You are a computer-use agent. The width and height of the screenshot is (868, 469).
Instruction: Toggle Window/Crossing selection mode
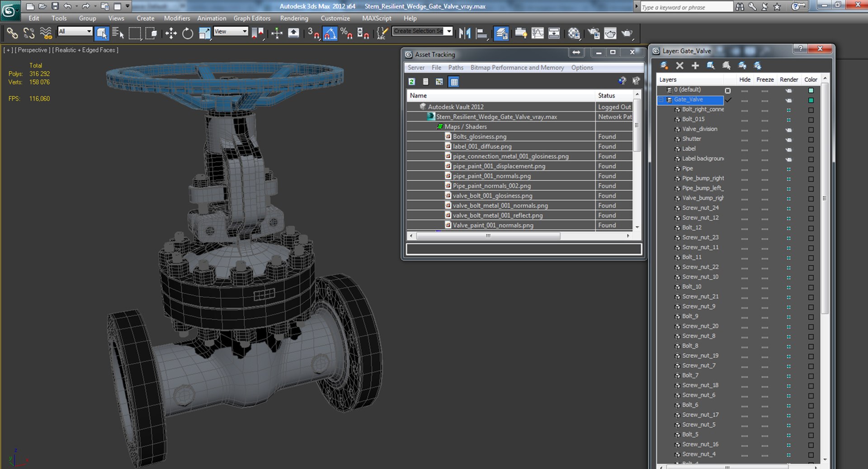(151, 33)
